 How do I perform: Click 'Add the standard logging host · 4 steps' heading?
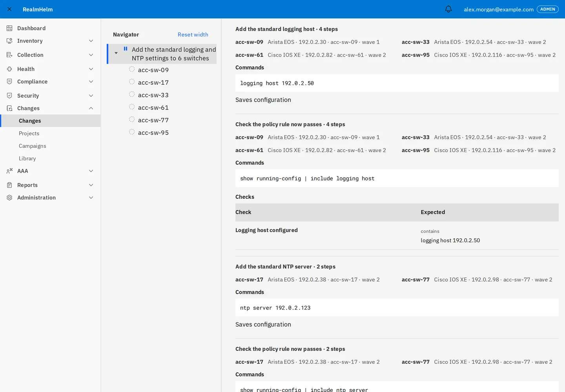(x=287, y=29)
